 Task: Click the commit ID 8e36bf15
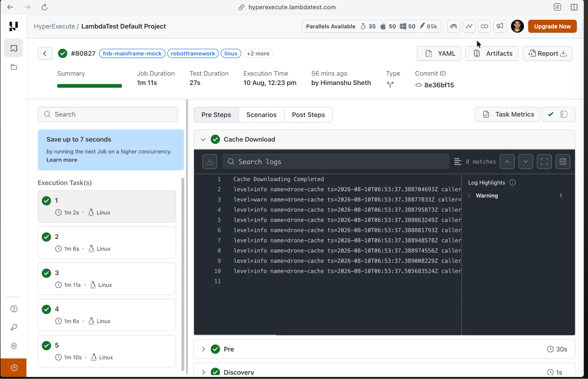coord(439,85)
